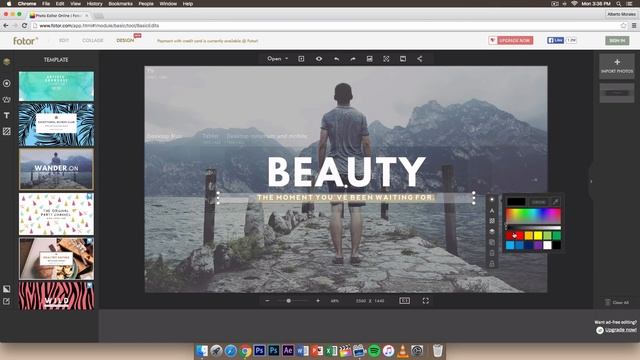This screenshot has height=360, width=640.
Task: Click the color dot icon in floating toolbar
Action: 492,200
